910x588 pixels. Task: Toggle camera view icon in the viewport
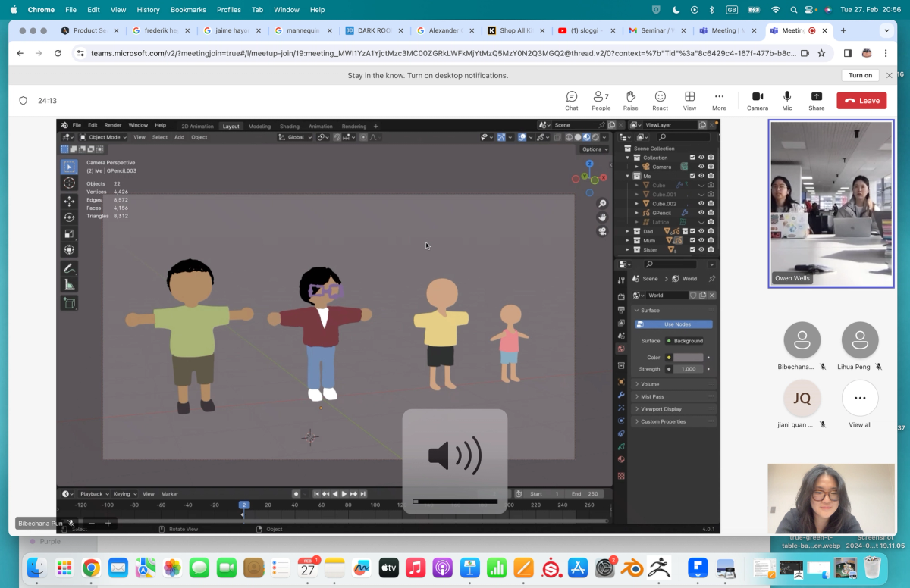click(x=602, y=231)
